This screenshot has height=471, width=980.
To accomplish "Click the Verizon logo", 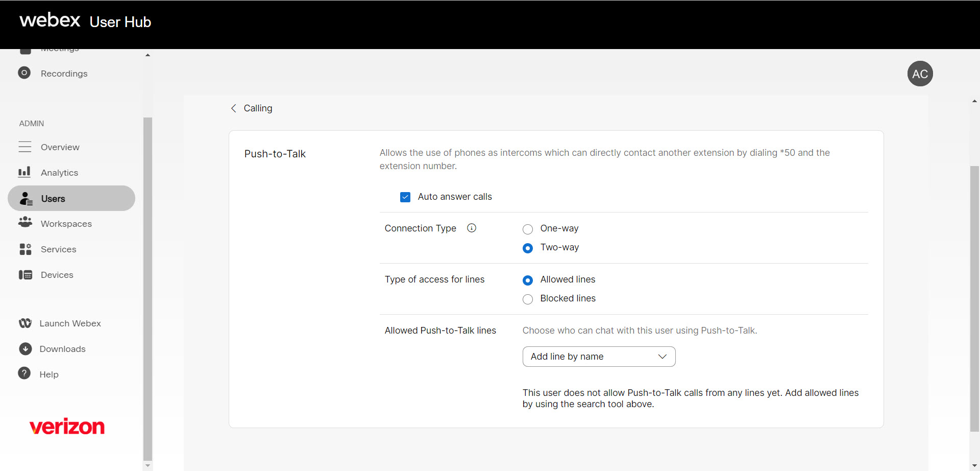I will [67, 427].
